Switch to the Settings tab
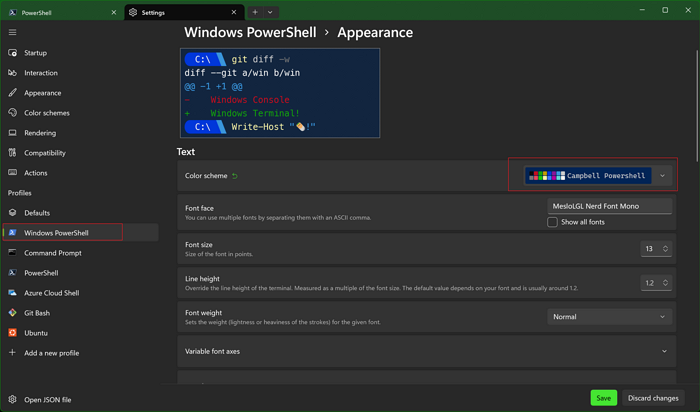 click(184, 12)
